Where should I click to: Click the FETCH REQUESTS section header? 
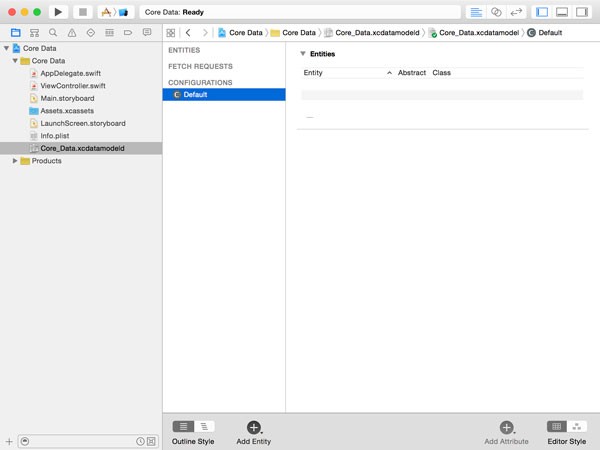click(x=201, y=66)
